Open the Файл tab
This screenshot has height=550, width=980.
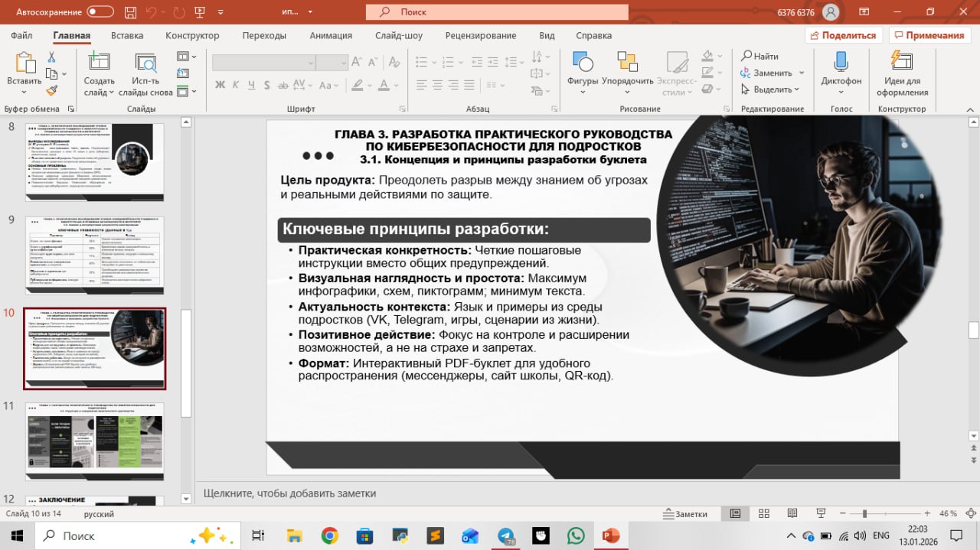click(22, 35)
